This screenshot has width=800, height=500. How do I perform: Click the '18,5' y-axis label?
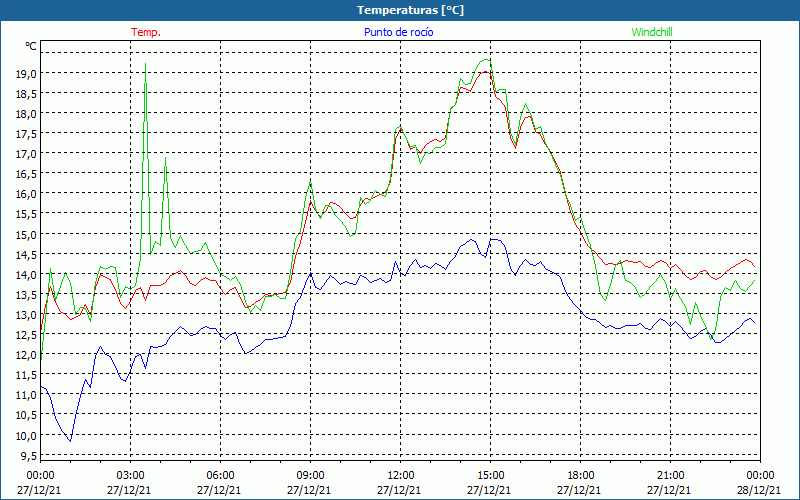[x=27, y=94]
